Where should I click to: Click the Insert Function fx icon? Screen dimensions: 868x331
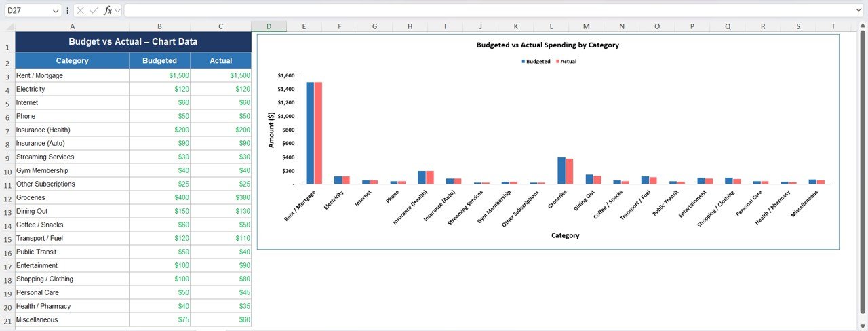pyautogui.click(x=107, y=10)
